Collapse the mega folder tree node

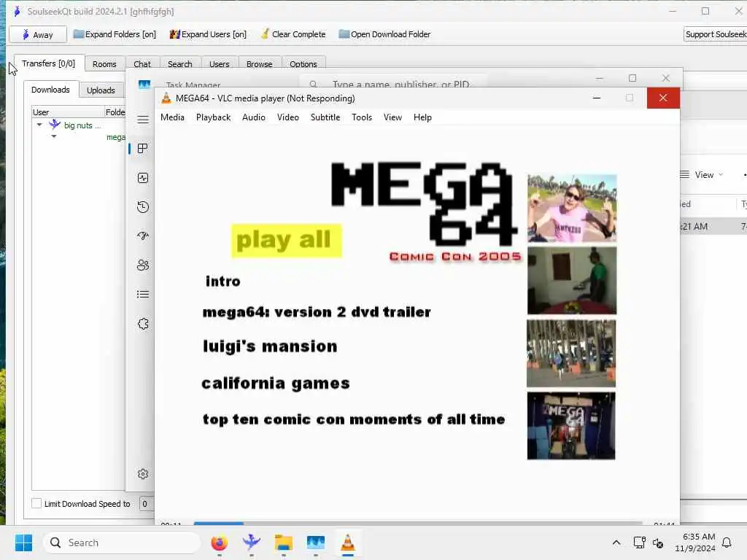(x=54, y=136)
